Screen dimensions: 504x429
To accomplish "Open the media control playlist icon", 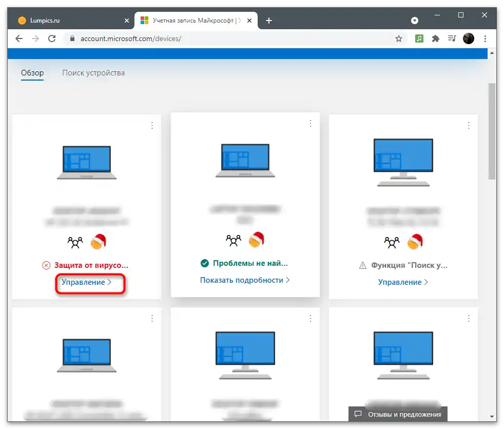I will 452,39.
